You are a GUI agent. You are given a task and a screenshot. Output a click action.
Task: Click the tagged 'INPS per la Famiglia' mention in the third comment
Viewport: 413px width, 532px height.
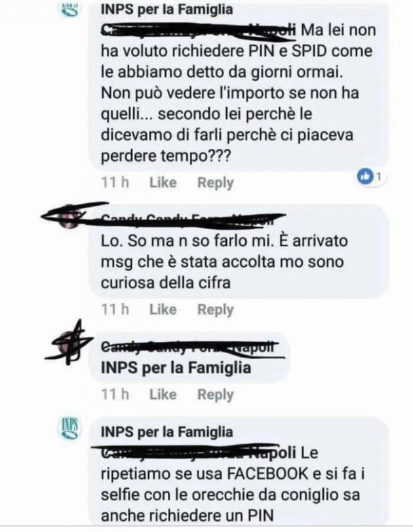tap(176, 368)
